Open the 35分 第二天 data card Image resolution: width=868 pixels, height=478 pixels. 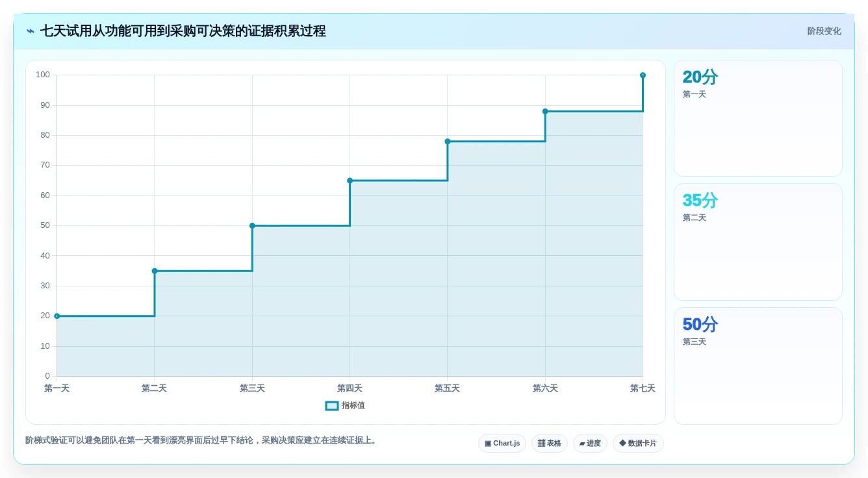click(758, 242)
